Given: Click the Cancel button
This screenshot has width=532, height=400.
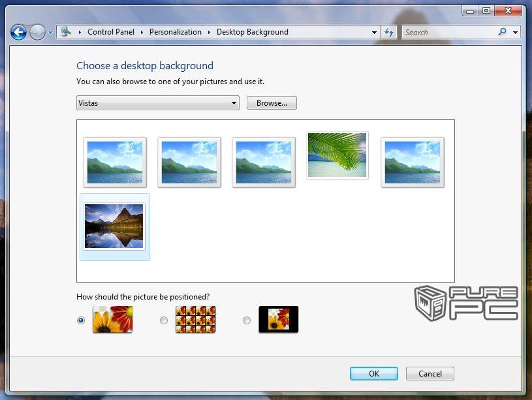Looking at the screenshot, I should [x=430, y=373].
